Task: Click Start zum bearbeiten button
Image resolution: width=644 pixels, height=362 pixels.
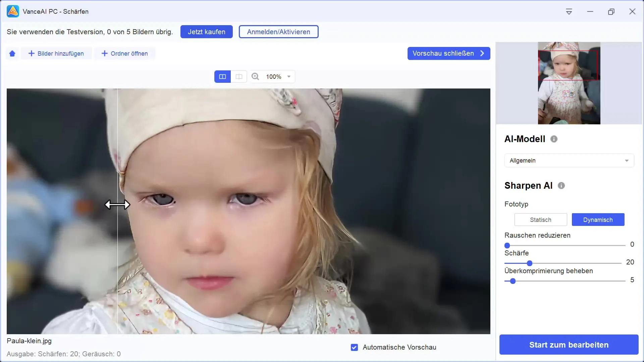Action: pos(569,345)
